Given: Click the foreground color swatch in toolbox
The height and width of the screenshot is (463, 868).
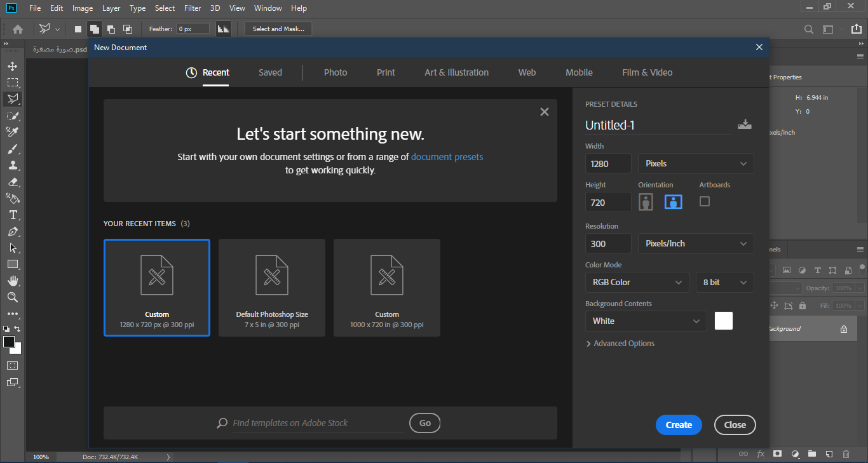Looking at the screenshot, I should 8,342.
